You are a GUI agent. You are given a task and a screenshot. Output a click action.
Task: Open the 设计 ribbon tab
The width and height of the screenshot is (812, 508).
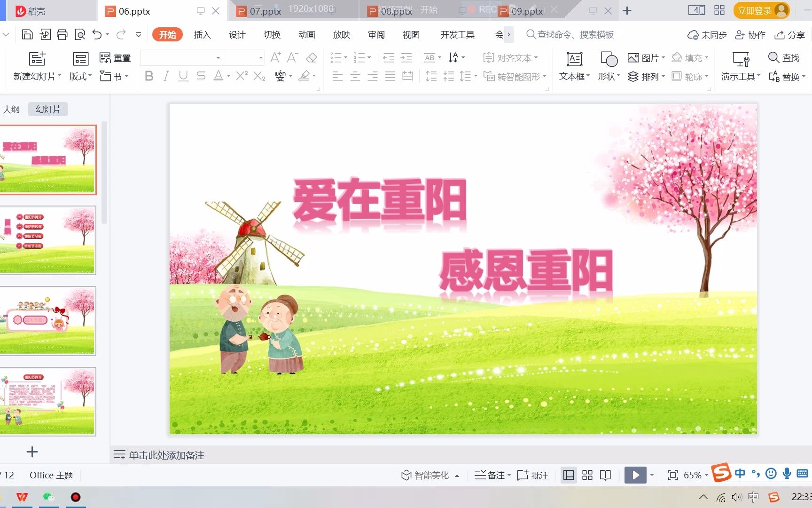[237, 34]
